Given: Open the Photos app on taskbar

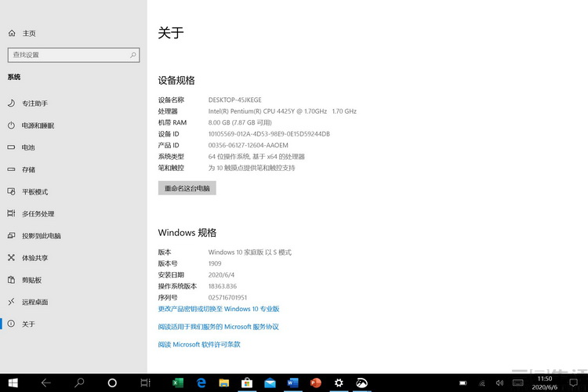Looking at the screenshot, I should tap(361, 383).
